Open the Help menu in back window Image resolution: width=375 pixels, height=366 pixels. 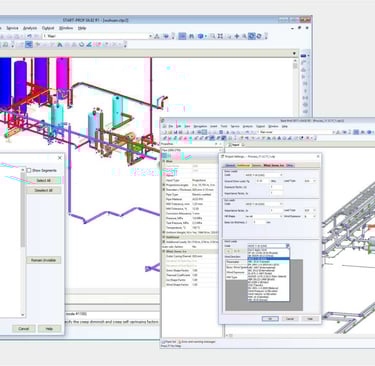click(x=82, y=28)
